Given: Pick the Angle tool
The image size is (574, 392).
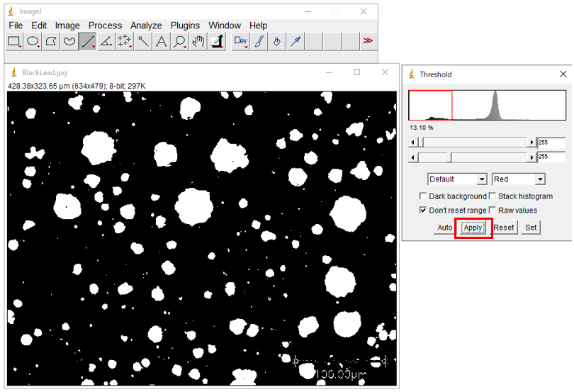Looking at the screenshot, I should click(106, 42).
